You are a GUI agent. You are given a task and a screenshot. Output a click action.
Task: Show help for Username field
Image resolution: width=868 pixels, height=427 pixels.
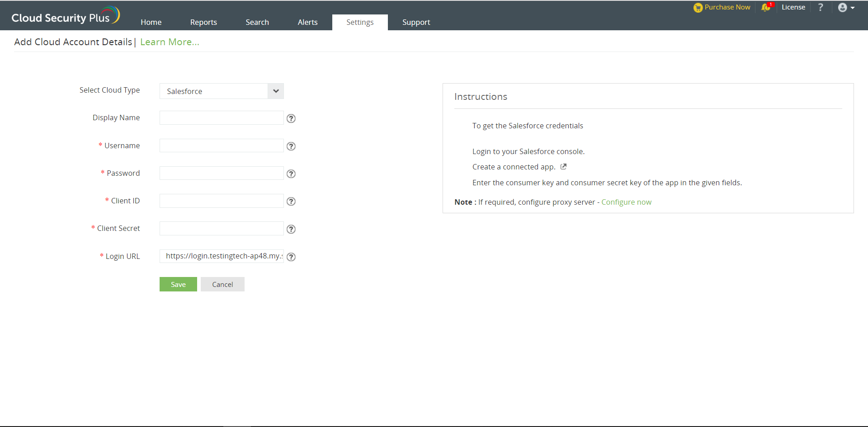pyautogui.click(x=291, y=146)
